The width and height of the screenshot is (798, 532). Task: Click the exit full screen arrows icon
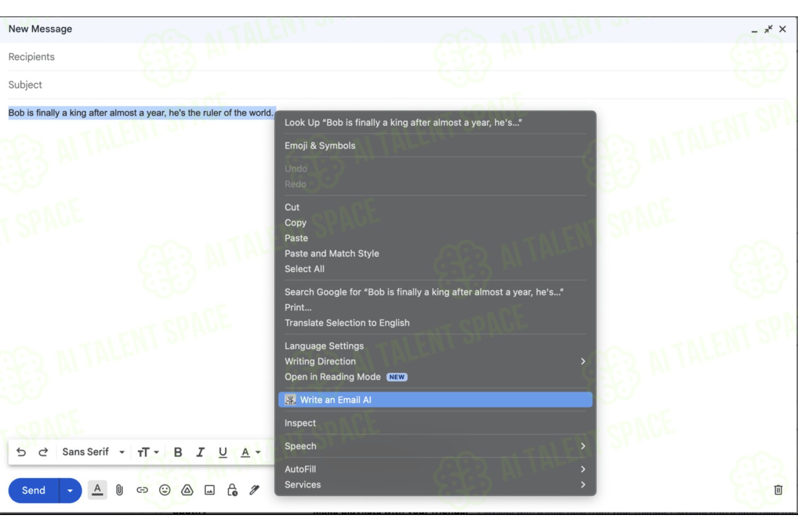[x=768, y=29]
